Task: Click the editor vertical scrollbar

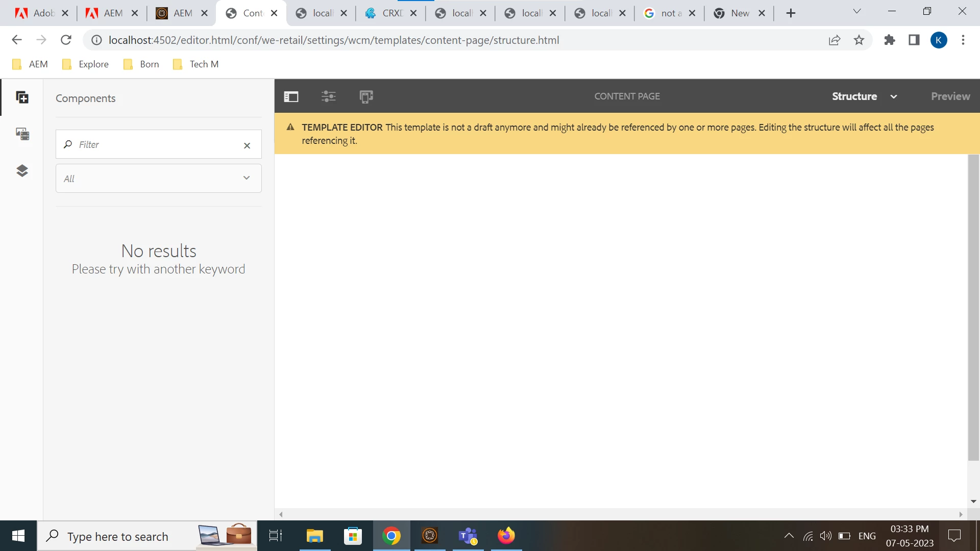Action: click(973, 306)
